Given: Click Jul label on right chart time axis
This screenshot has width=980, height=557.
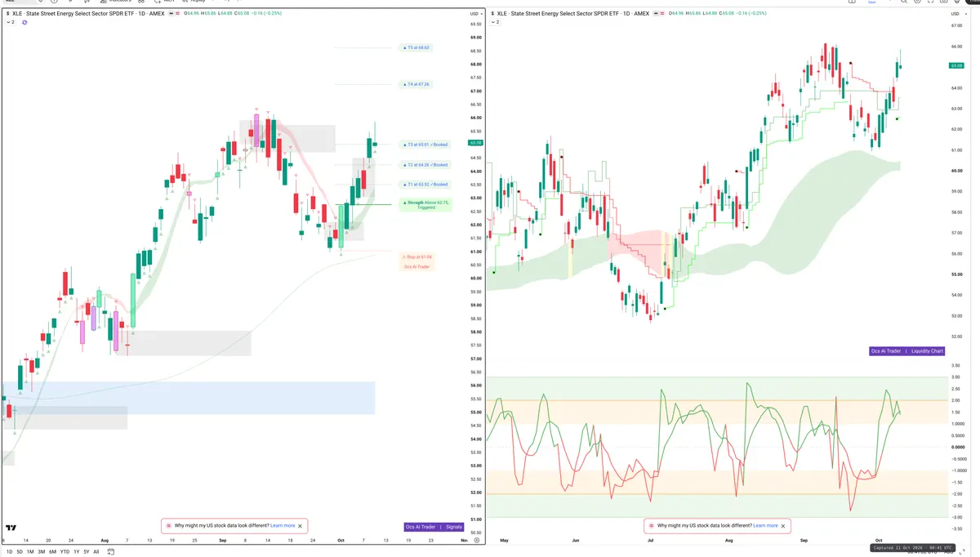Looking at the screenshot, I should pyautogui.click(x=651, y=541).
